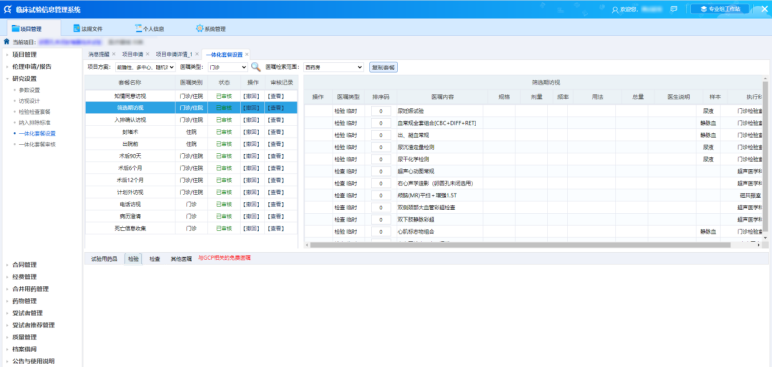
Task: Open 项目管理 folder icon in top navigation
Action: click(16, 28)
